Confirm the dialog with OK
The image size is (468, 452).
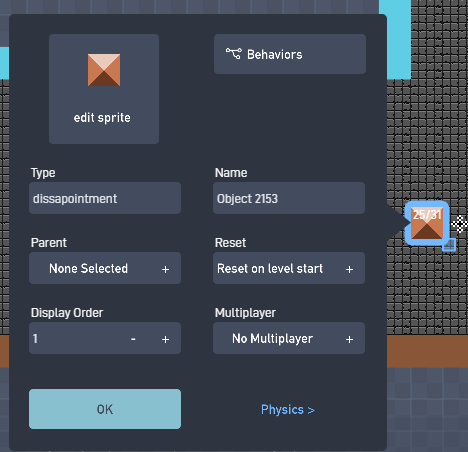click(x=105, y=409)
